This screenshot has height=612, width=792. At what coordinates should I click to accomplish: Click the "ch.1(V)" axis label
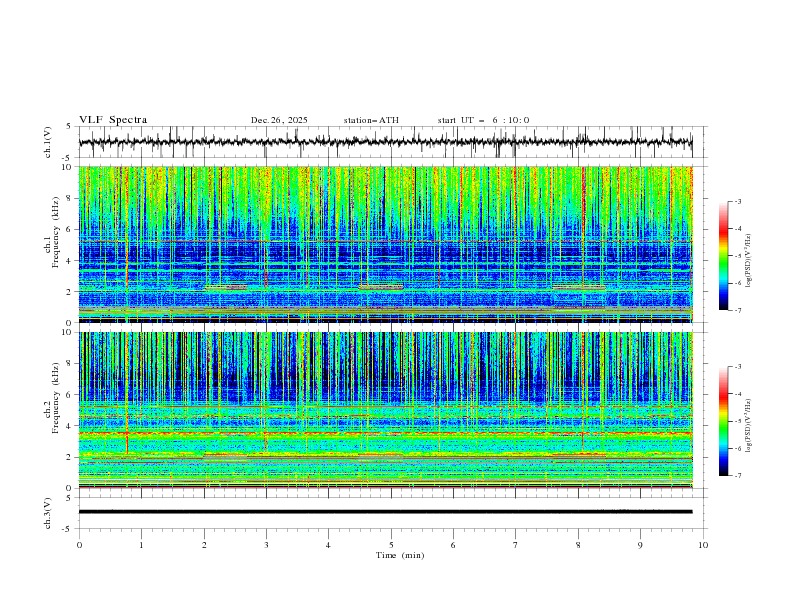click(x=48, y=142)
